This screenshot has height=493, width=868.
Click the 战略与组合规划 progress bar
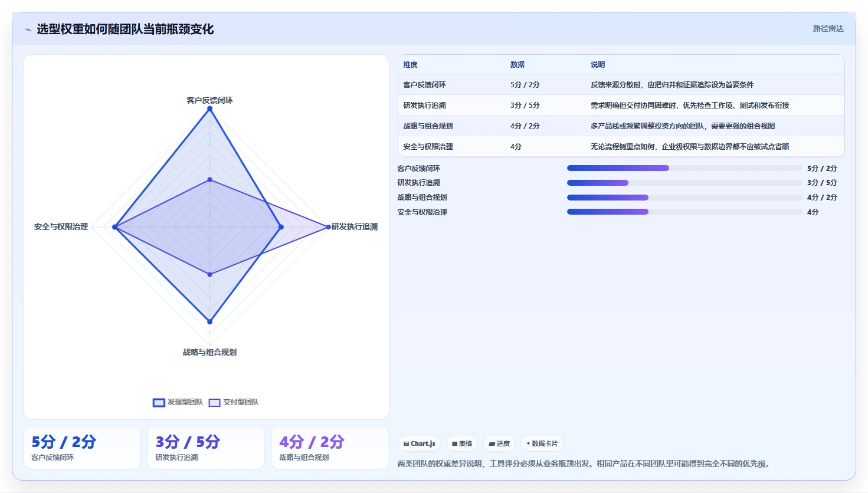[684, 198]
